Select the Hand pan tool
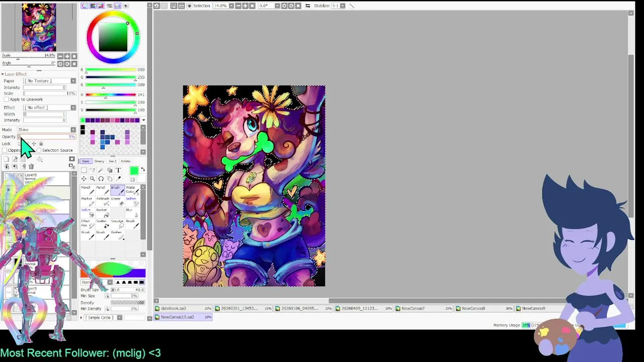The height and width of the screenshot is (362, 644). coord(110,178)
